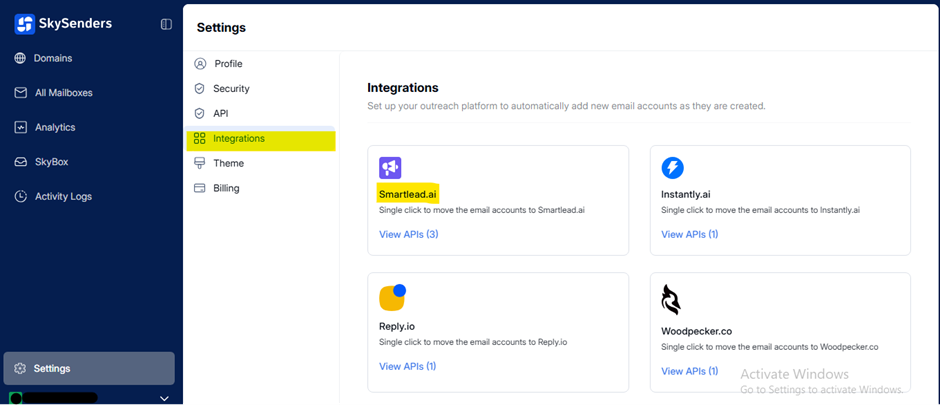Expand the account dropdown chevron
Image resolution: width=940 pixels, height=405 pixels.
pos(165,398)
